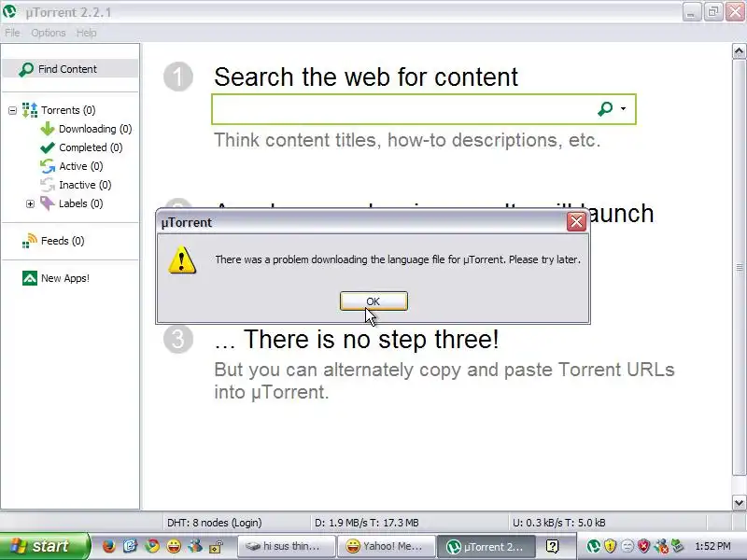This screenshot has height=560, width=747.
Task: Select Labels (0) in the sidebar
Action: [x=81, y=203]
